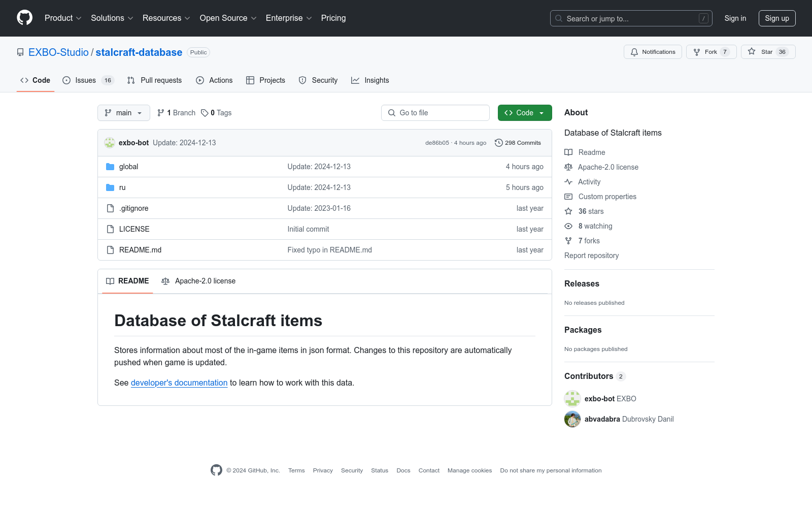Click the Pricing link in header
Image resolution: width=812 pixels, height=508 pixels.
(x=333, y=18)
